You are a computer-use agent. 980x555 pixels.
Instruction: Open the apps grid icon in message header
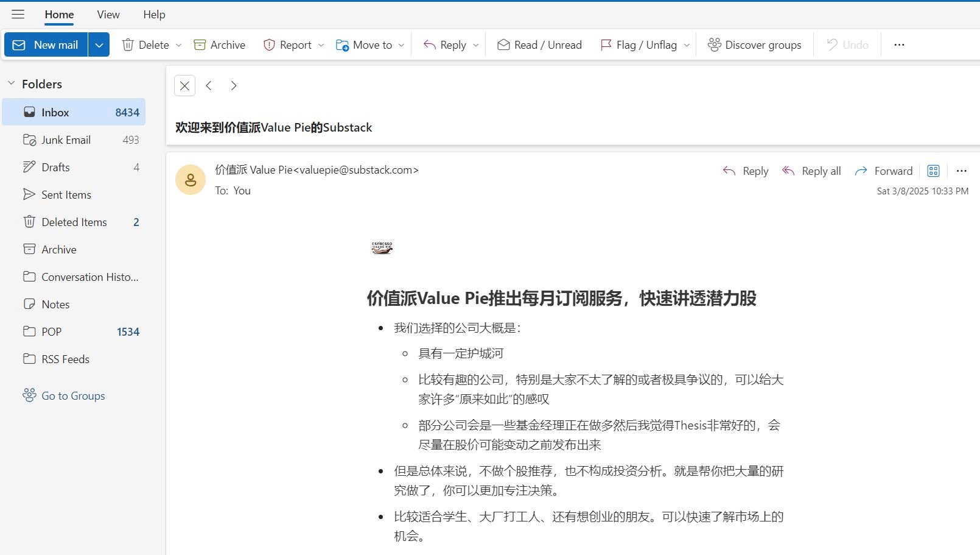click(933, 171)
